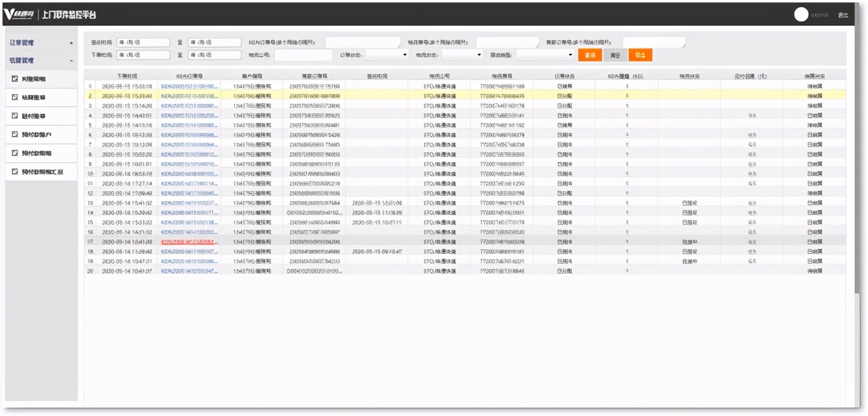Click the last orange button in filter bar
The image size is (868, 416).
(640, 55)
